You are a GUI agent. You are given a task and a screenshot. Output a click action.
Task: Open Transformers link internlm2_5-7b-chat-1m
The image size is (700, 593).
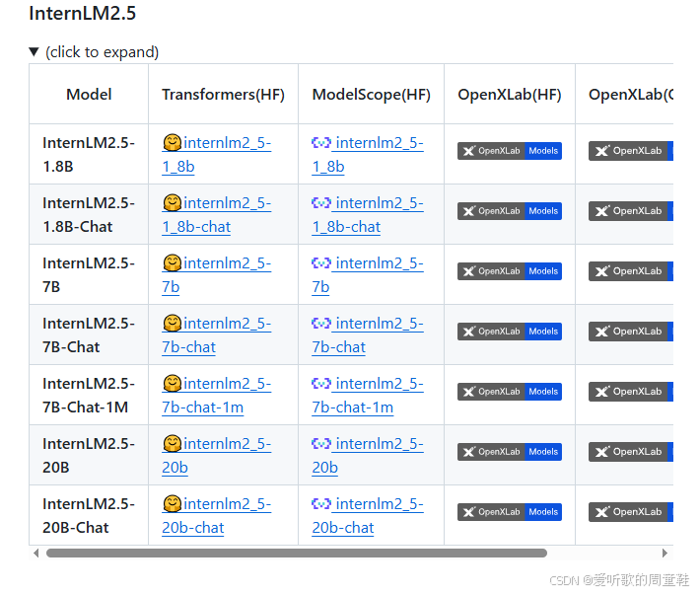[x=217, y=396]
